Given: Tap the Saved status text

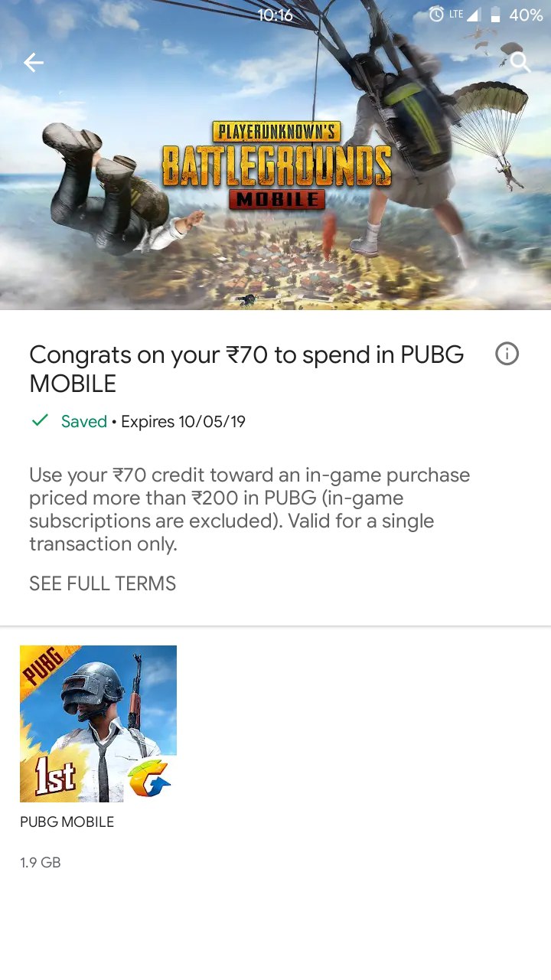Looking at the screenshot, I should click(x=84, y=422).
